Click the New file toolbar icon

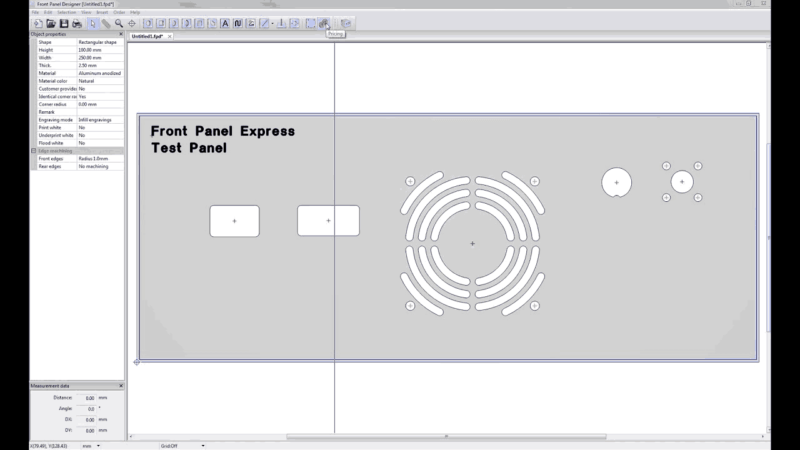click(38, 23)
